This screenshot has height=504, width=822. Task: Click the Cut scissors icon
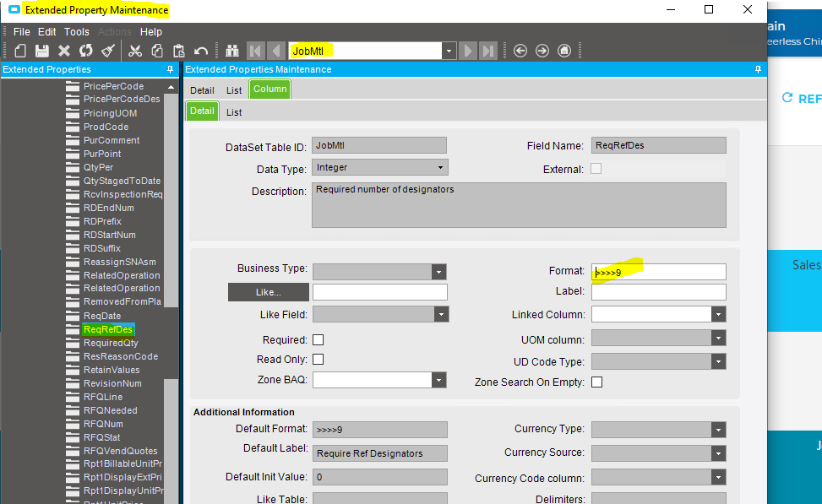pos(135,51)
